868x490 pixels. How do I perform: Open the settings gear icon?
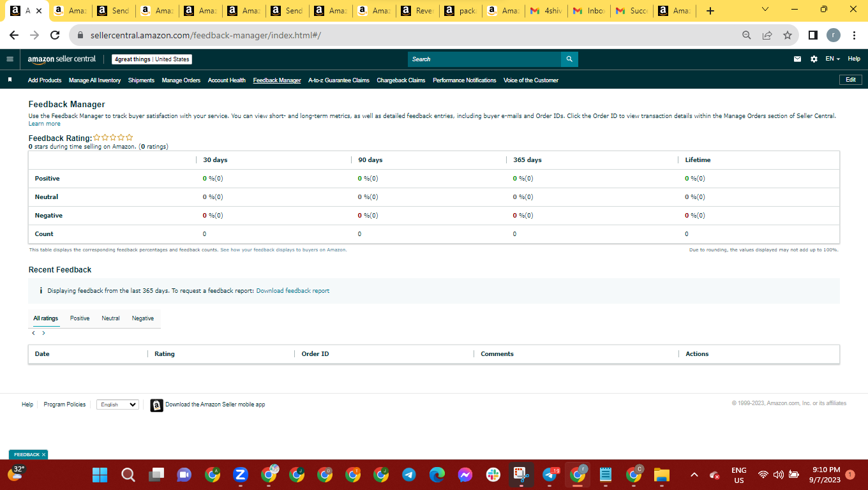tap(814, 59)
